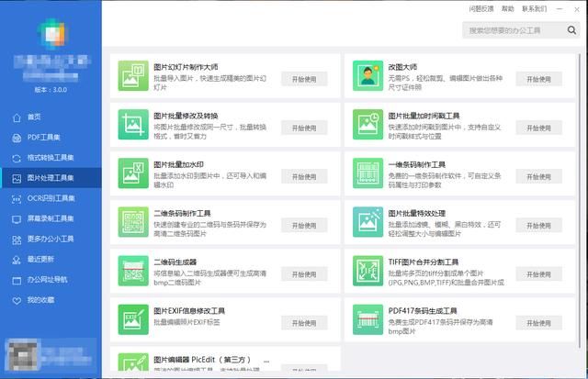
Task: Click the office tools search field
Action: coord(510,30)
